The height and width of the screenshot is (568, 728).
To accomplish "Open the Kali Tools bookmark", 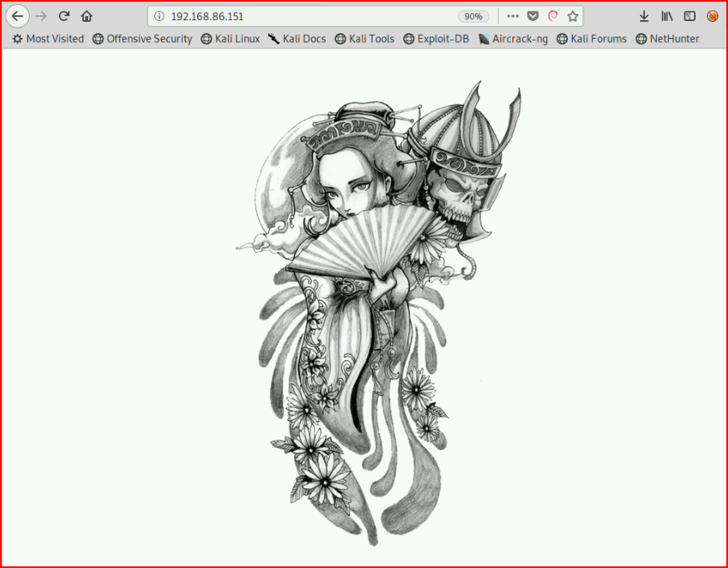I will tap(365, 39).
